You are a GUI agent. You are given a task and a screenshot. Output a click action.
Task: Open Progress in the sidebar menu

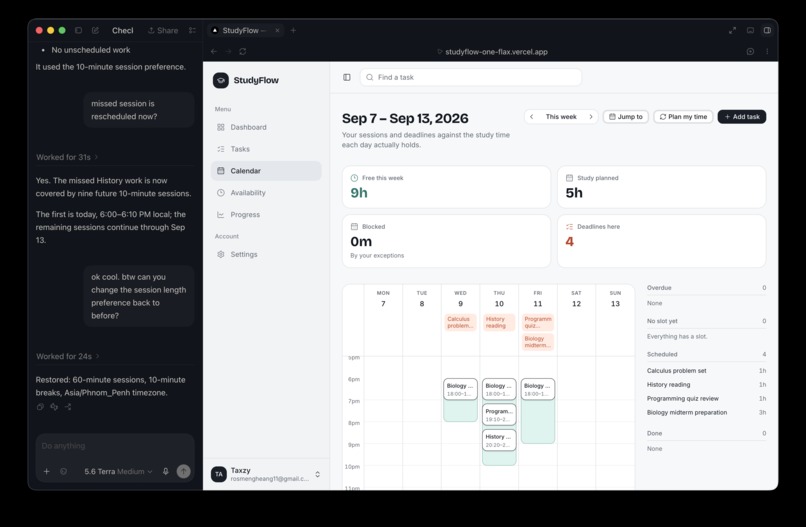coord(266,214)
